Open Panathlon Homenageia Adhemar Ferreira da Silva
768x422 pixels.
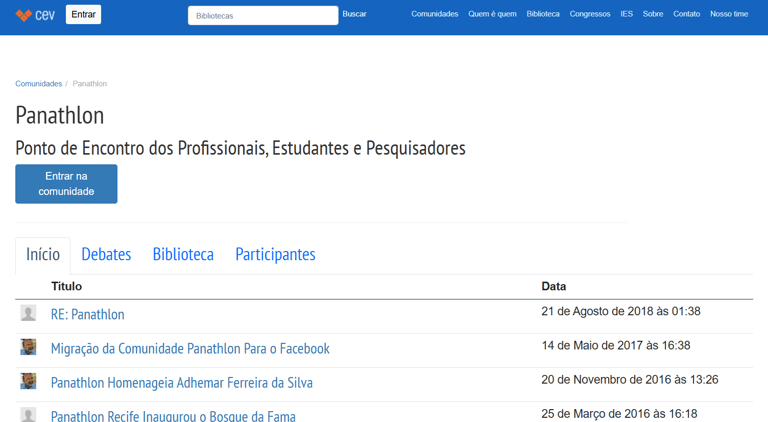click(x=182, y=383)
